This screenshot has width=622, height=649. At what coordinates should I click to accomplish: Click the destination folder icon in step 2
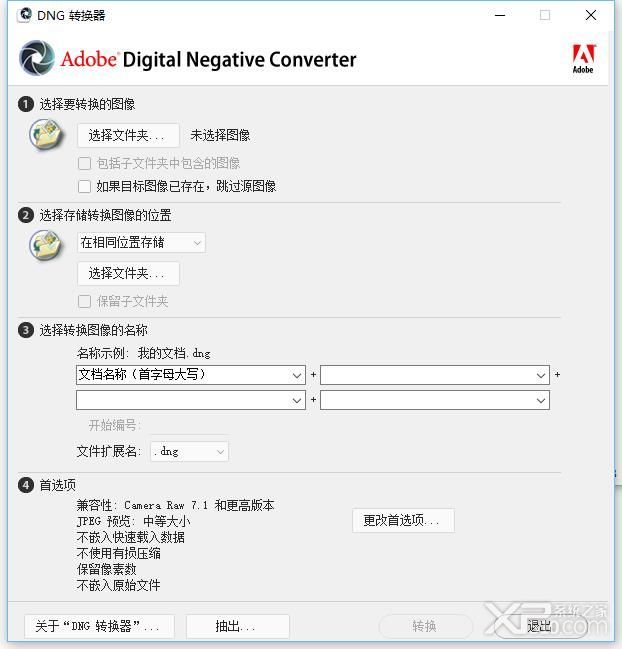pyautogui.click(x=46, y=245)
